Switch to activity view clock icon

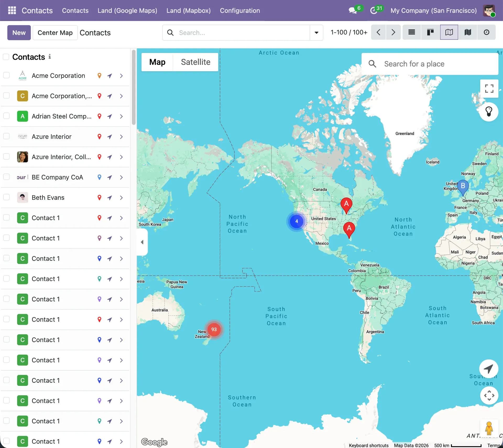tap(486, 32)
